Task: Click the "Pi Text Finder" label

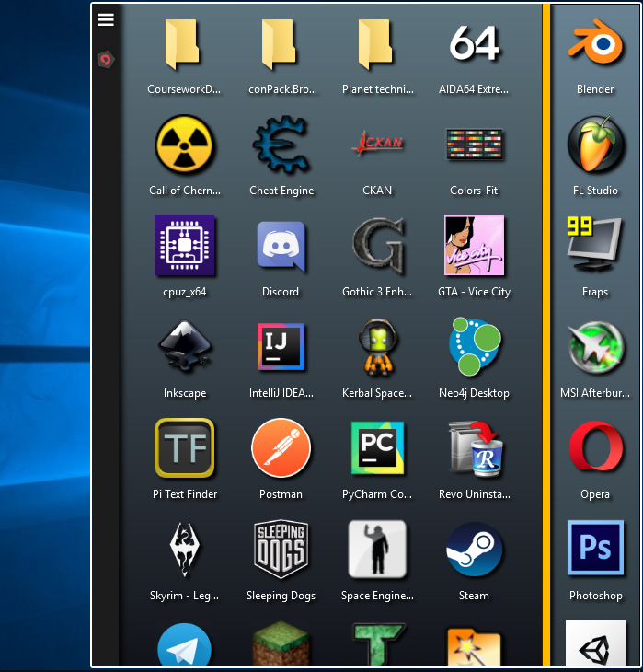Action: point(185,494)
